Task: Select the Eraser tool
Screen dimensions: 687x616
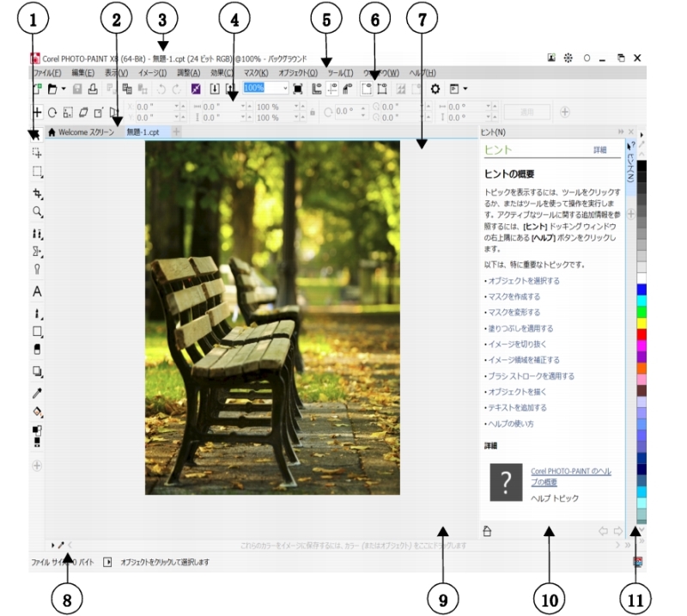Action: [x=37, y=349]
